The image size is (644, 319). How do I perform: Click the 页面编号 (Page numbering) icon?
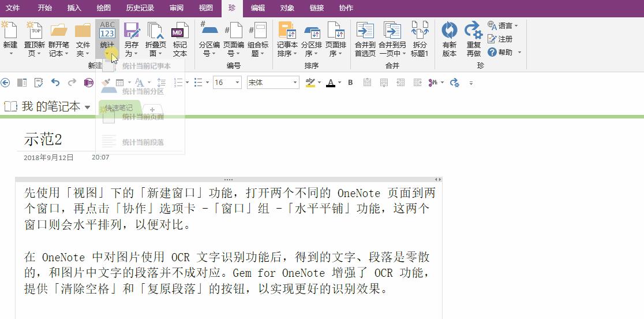pyautogui.click(x=234, y=30)
